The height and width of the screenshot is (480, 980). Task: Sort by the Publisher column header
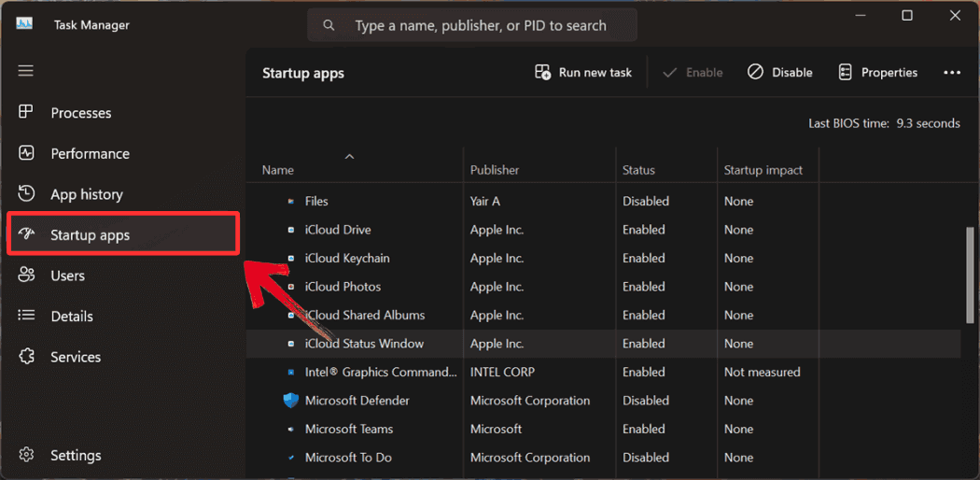(x=540, y=170)
